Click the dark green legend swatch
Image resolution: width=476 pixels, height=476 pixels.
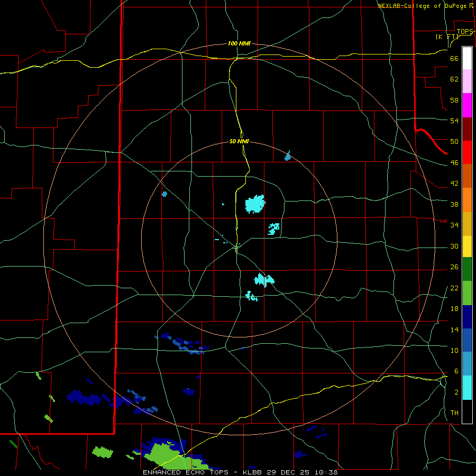pyautogui.click(x=467, y=269)
